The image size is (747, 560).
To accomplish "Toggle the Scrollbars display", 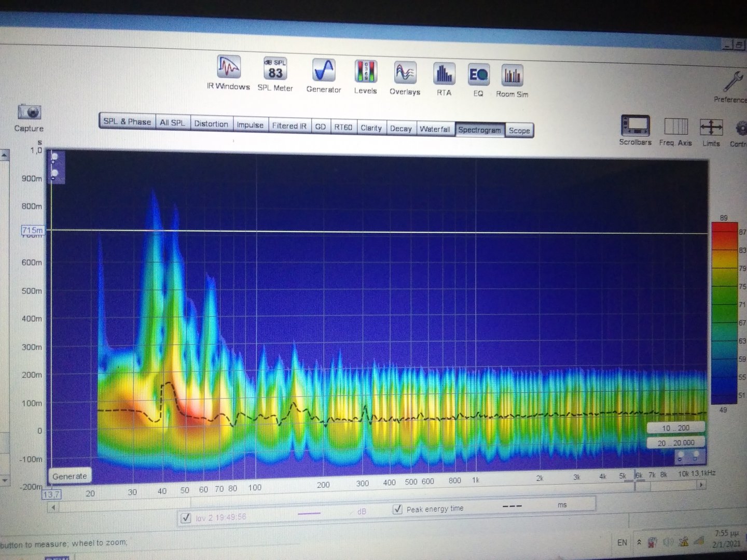I will [635, 126].
